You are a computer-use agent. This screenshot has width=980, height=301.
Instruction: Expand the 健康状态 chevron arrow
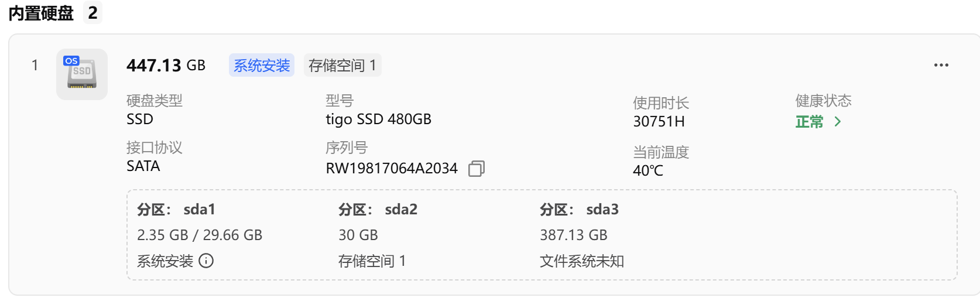pos(838,122)
